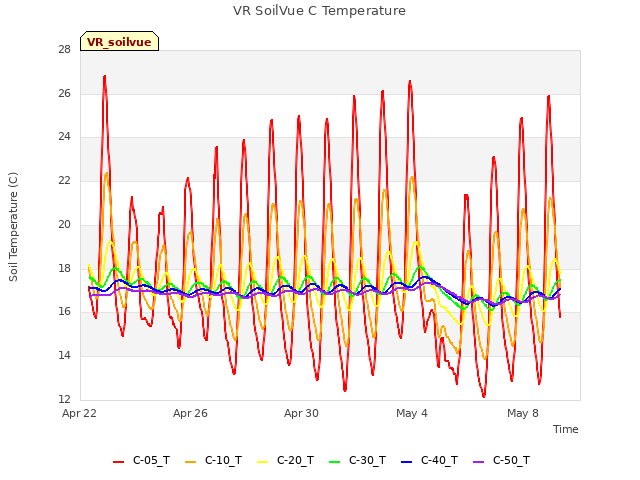Click the chart title VR SoilVue C Temperature
The width and height of the screenshot is (640, 480).
(320, 11)
